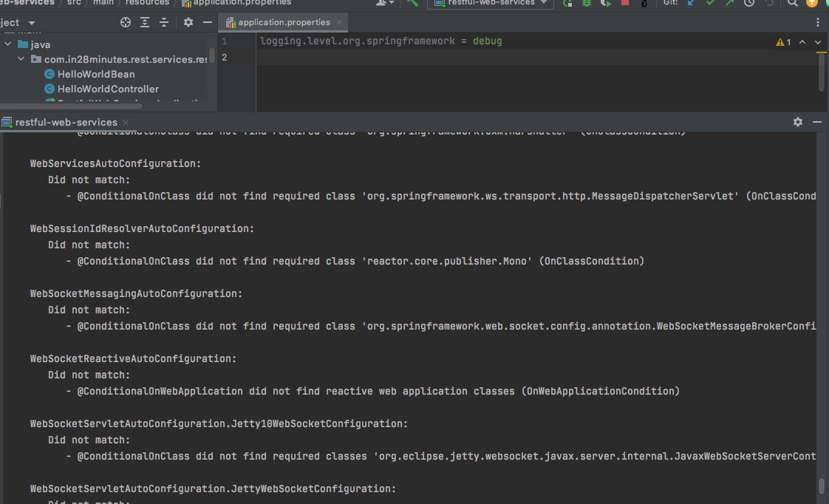Screen dimensions: 829x504
Task: Open the restful-web-services run configuration dropdown
Action: (x=490, y=3)
